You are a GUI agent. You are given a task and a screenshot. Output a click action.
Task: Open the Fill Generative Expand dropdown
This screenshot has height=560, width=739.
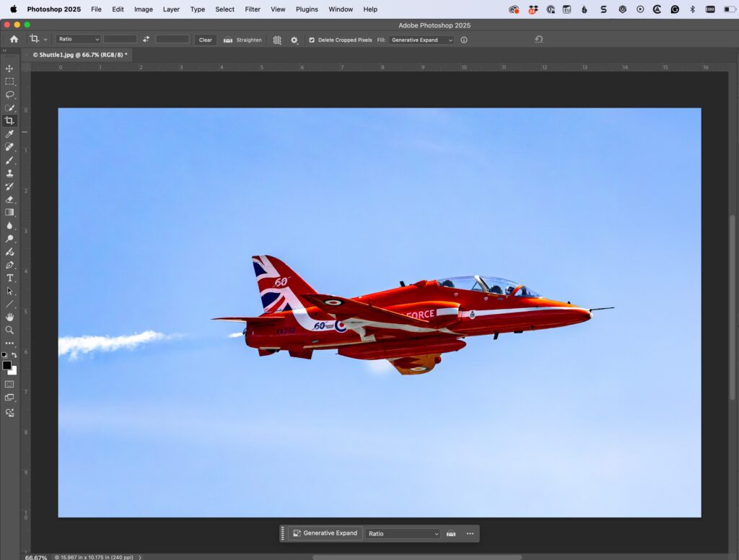[421, 40]
